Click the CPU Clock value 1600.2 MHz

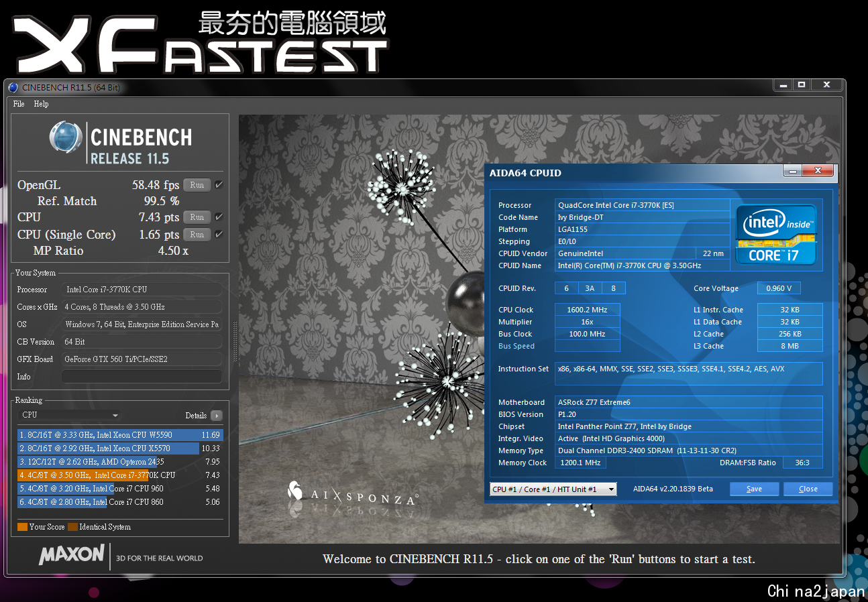click(588, 310)
